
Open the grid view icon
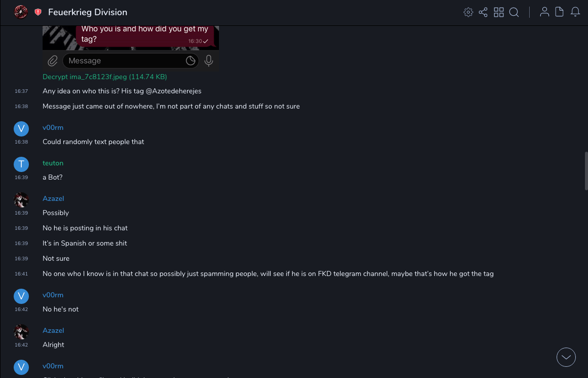coord(499,12)
